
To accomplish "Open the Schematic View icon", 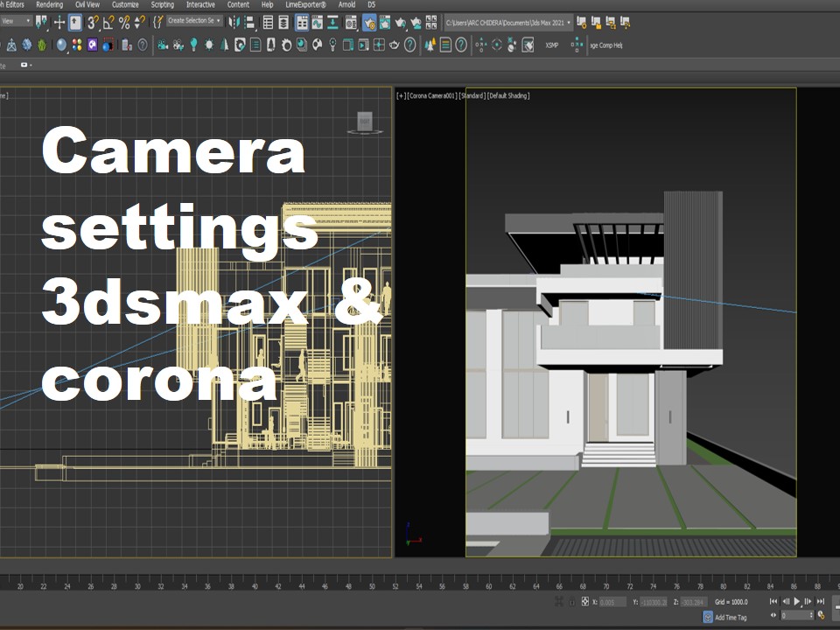I will [332, 23].
